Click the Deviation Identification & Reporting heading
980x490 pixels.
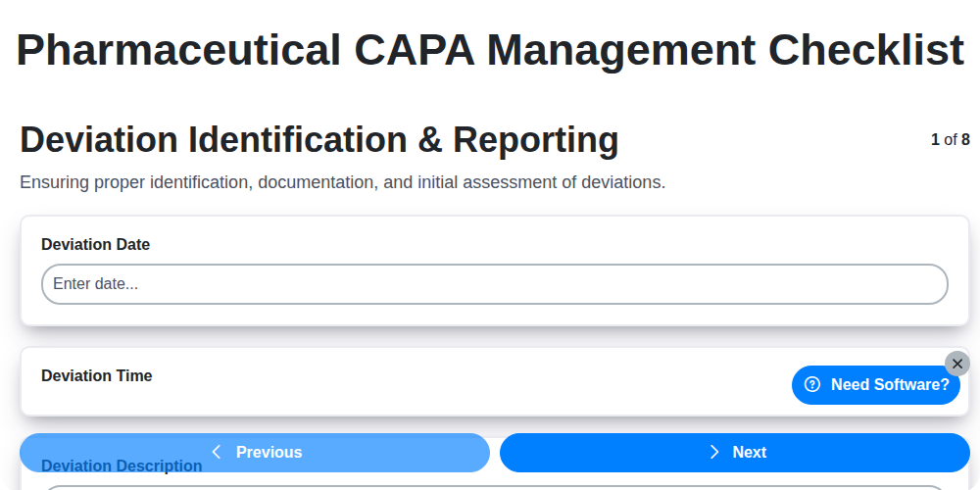(319, 139)
